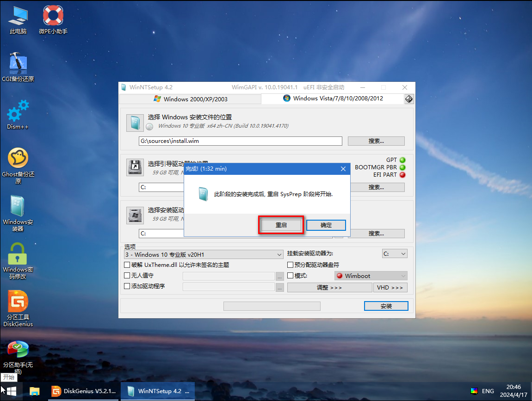Select WinNTSetup 4.2 taskbar item

(x=158, y=391)
